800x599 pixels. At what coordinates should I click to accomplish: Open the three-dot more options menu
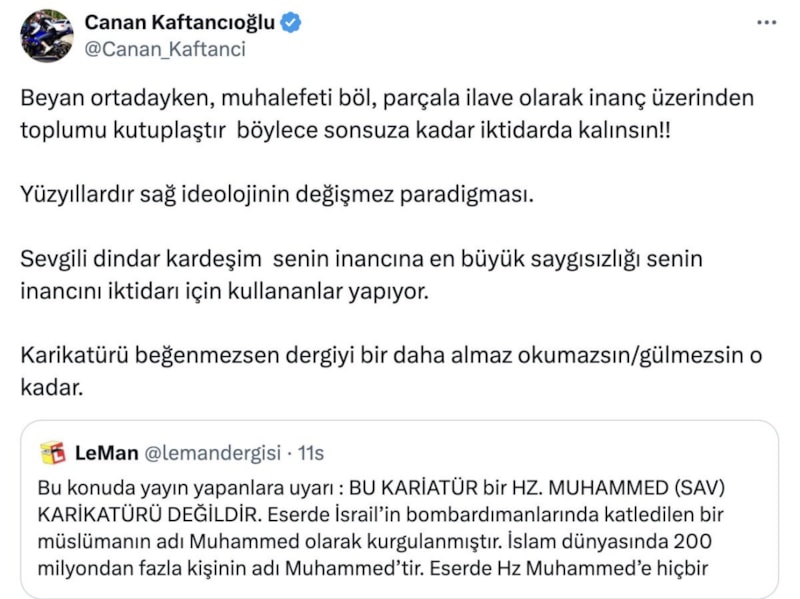point(765,21)
